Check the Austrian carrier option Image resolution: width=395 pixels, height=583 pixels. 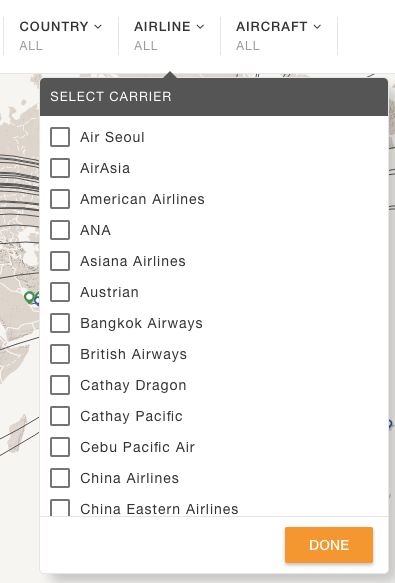click(60, 292)
